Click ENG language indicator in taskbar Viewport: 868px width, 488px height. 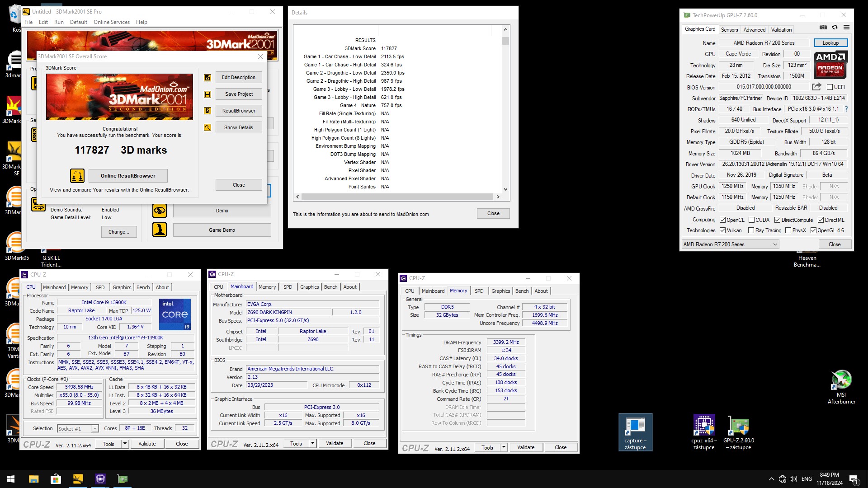pyautogui.click(x=807, y=479)
